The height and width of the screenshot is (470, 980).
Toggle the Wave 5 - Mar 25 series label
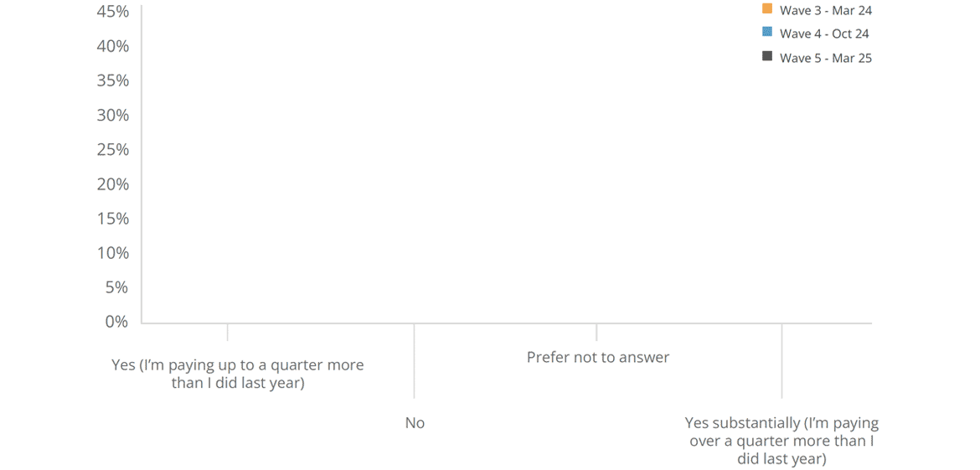click(826, 58)
